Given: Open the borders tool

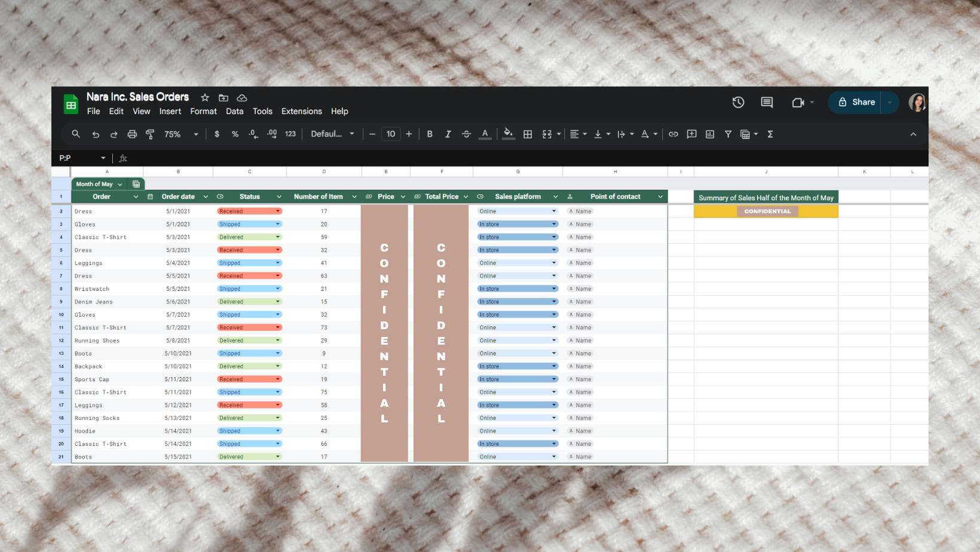Looking at the screenshot, I should (x=528, y=134).
